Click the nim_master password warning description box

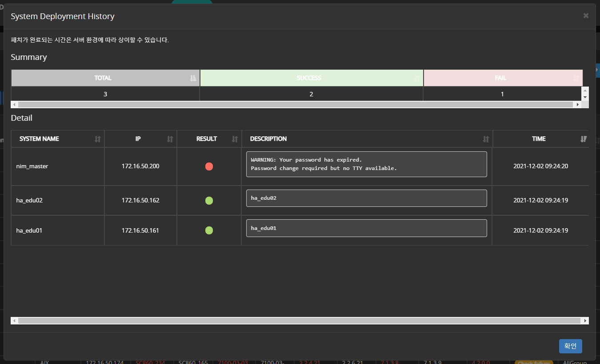pyautogui.click(x=366, y=164)
